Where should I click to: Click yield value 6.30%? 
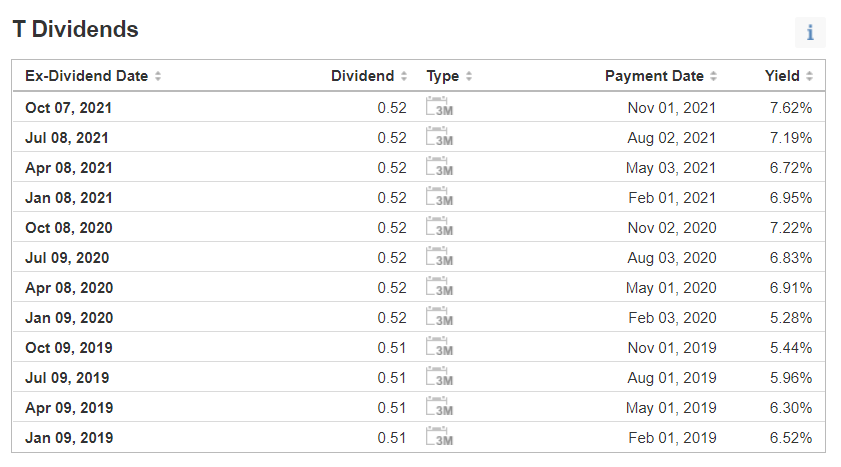point(791,408)
